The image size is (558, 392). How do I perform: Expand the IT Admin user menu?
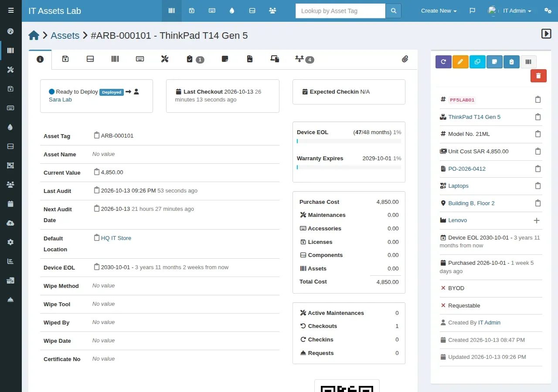click(510, 11)
